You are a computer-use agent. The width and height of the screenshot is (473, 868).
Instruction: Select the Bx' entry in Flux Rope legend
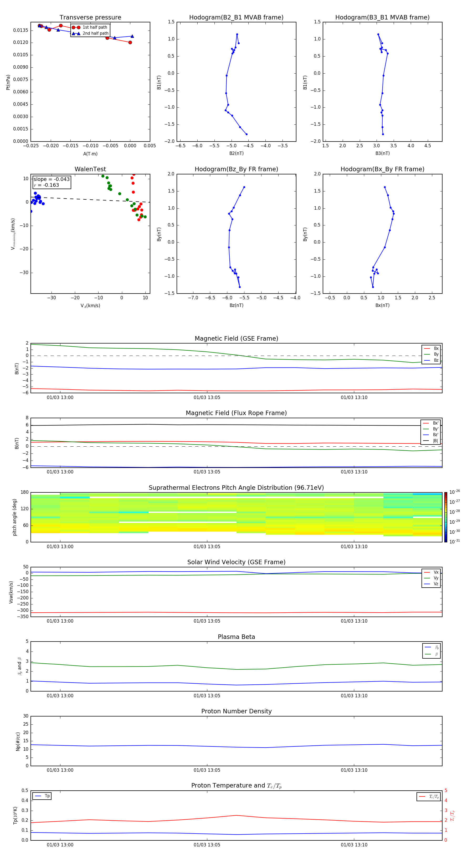(x=431, y=423)
